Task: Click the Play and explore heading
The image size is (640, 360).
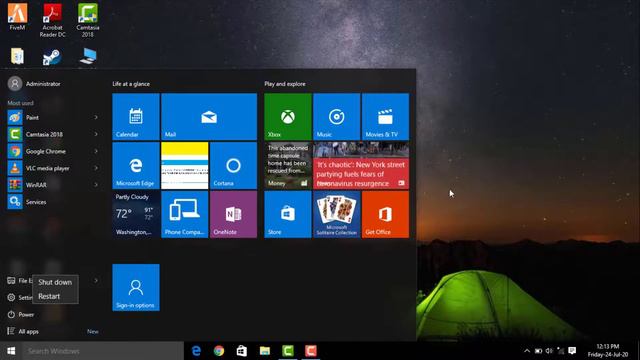Action: coord(285,84)
